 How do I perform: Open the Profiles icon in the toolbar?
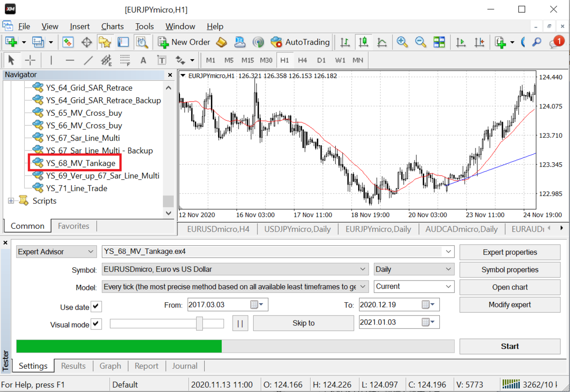38,42
